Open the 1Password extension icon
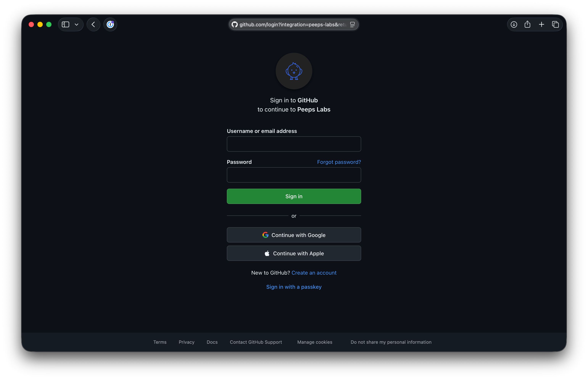This screenshot has width=588, height=380. tap(110, 24)
